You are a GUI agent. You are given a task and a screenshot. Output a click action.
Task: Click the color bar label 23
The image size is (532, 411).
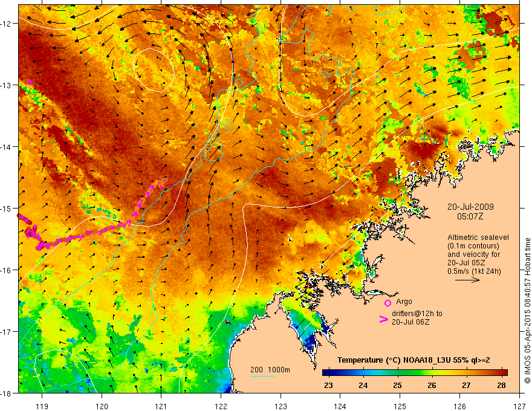click(x=328, y=386)
